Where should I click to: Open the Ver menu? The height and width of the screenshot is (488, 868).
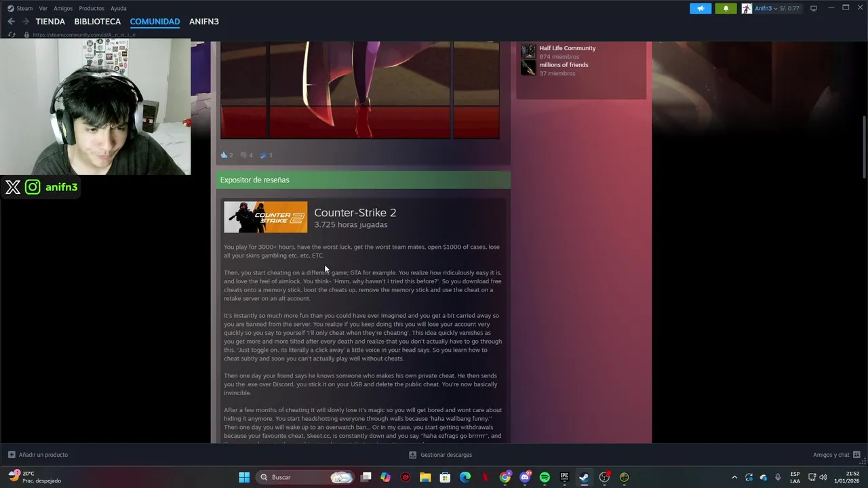43,8
